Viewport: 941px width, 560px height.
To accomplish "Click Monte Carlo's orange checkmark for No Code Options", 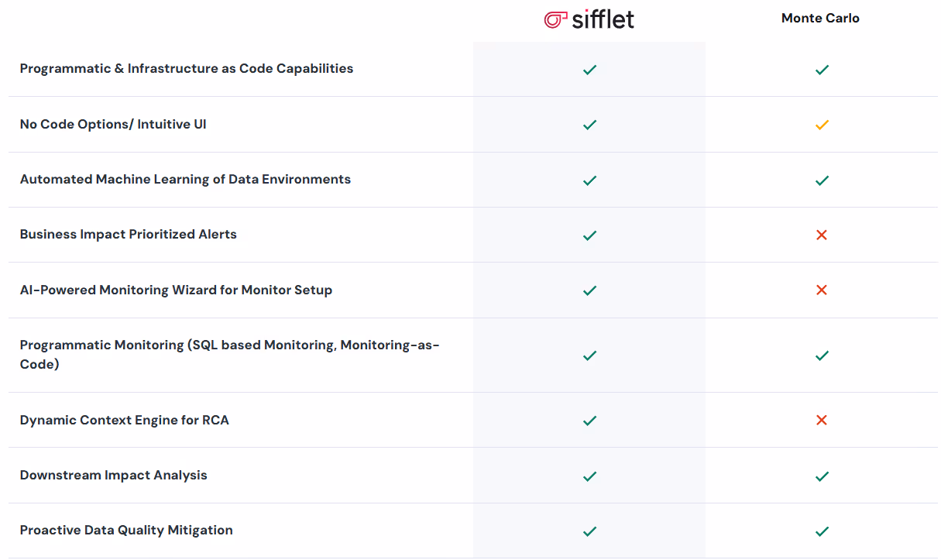I will tap(822, 125).
